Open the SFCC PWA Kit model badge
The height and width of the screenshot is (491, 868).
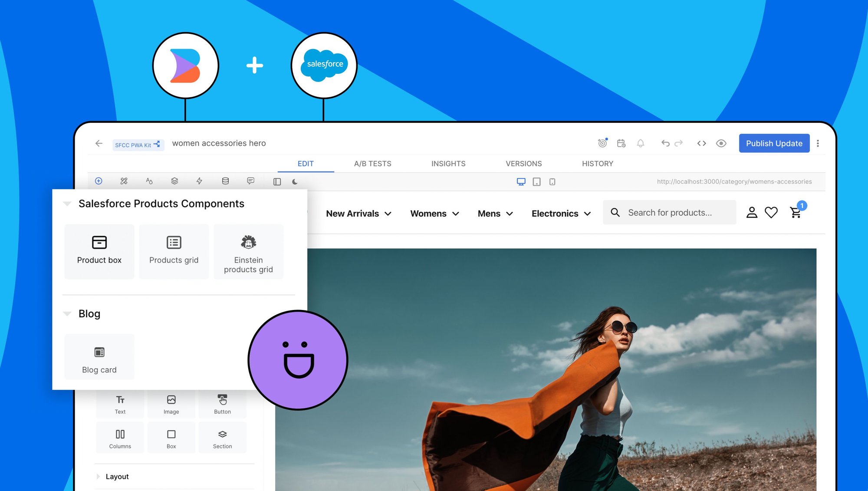pyautogui.click(x=138, y=145)
